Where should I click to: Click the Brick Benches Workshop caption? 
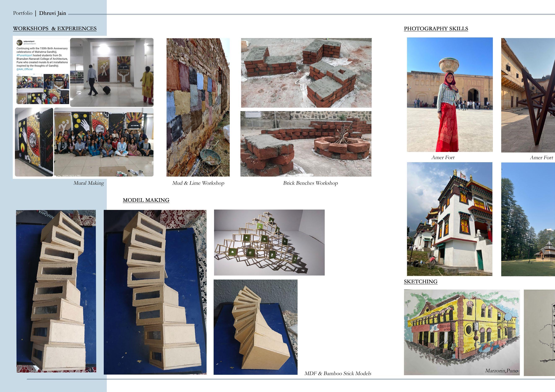(310, 183)
